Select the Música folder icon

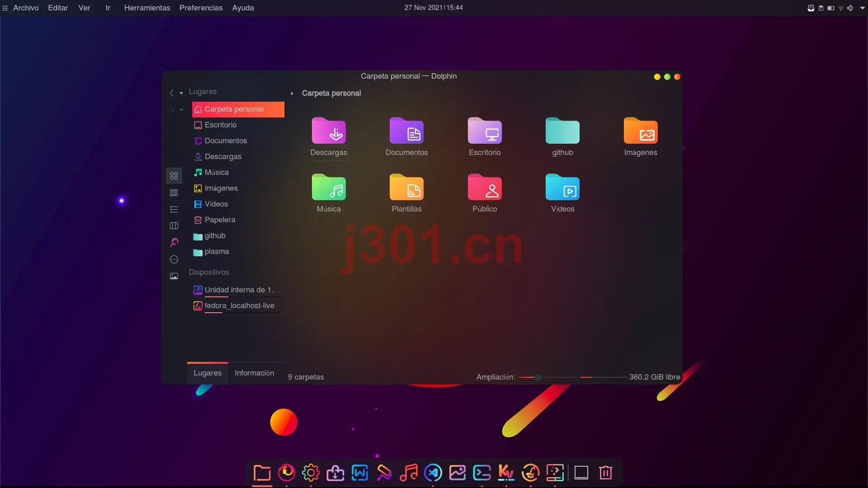[329, 187]
